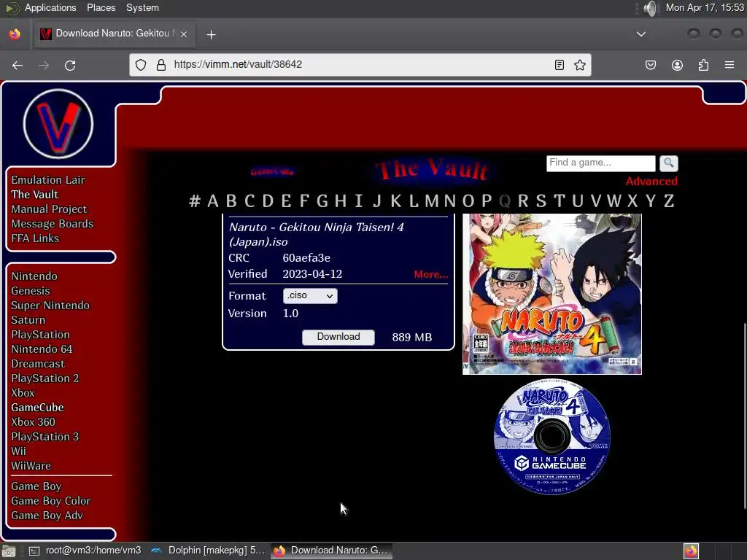Go back with the browser back arrow

pyautogui.click(x=18, y=65)
